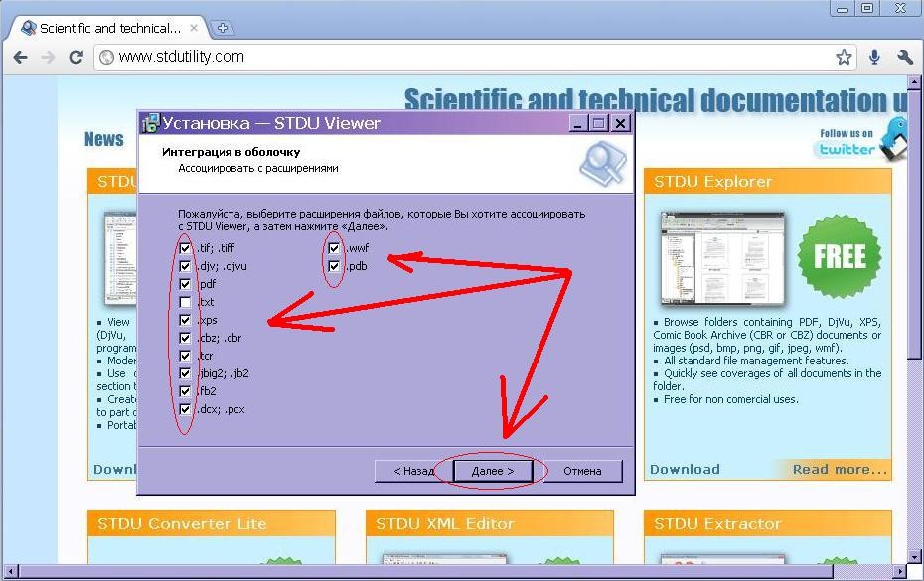Open a new browser tab

click(223, 27)
